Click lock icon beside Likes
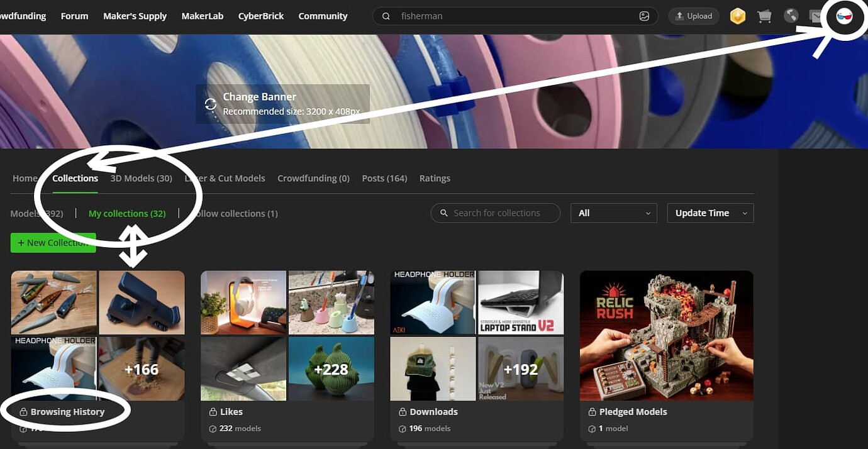 213,412
